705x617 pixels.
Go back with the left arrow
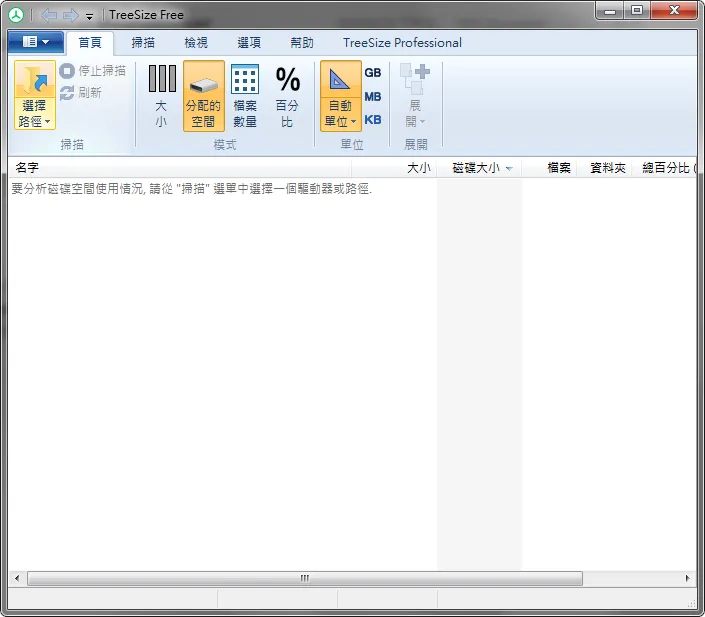coord(49,16)
